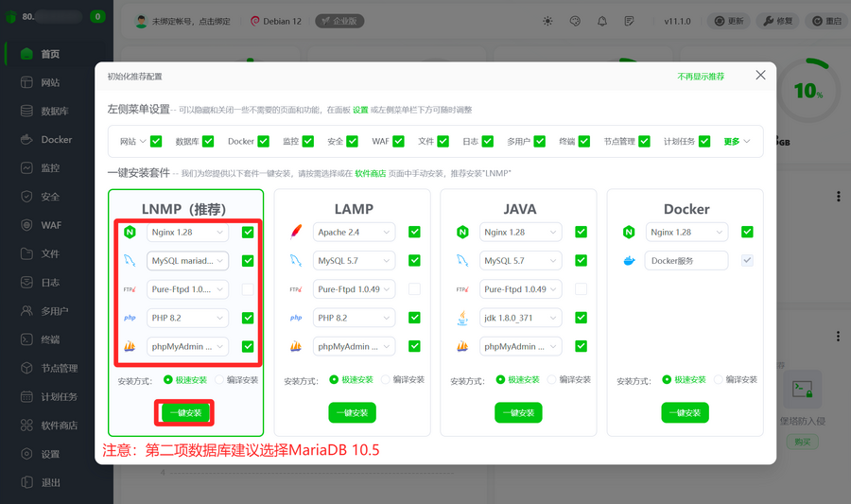Open the MySQL mariadb dropdown in LNMP
The width and height of the screenshot is (851, 504).
pos(187,261)
